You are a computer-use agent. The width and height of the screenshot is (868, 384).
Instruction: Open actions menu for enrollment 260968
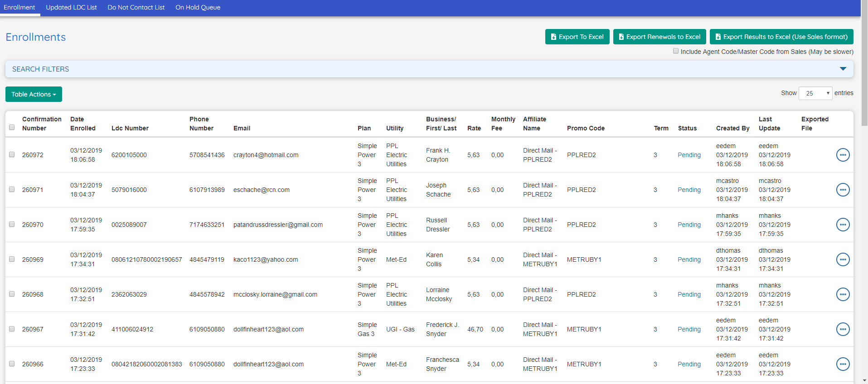(x=843, y=294)
